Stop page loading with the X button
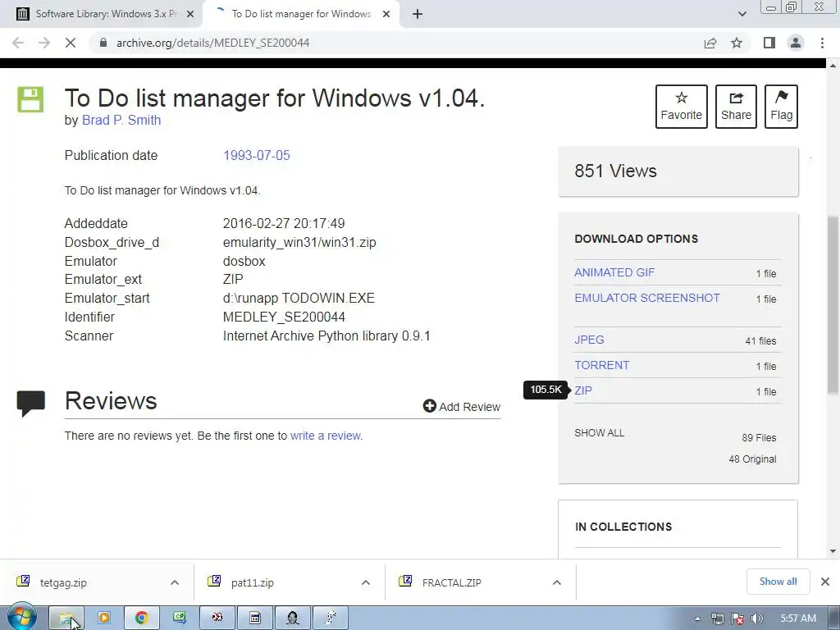 71,43
